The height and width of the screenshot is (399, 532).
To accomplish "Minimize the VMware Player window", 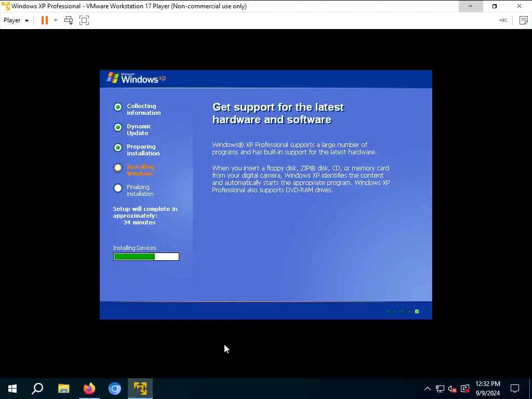I will 471,6.
